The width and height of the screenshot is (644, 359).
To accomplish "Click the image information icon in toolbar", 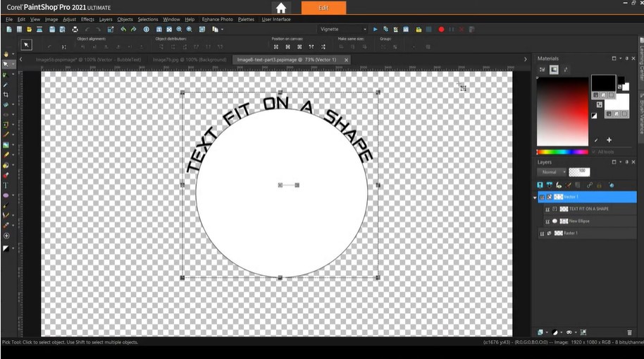I will (147, 29).
